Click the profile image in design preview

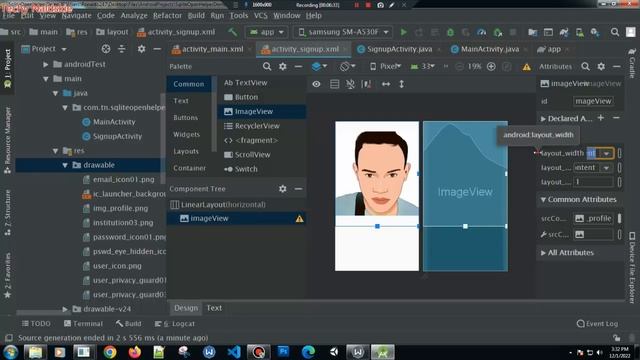pyautogui.click(x=377, y=173)
